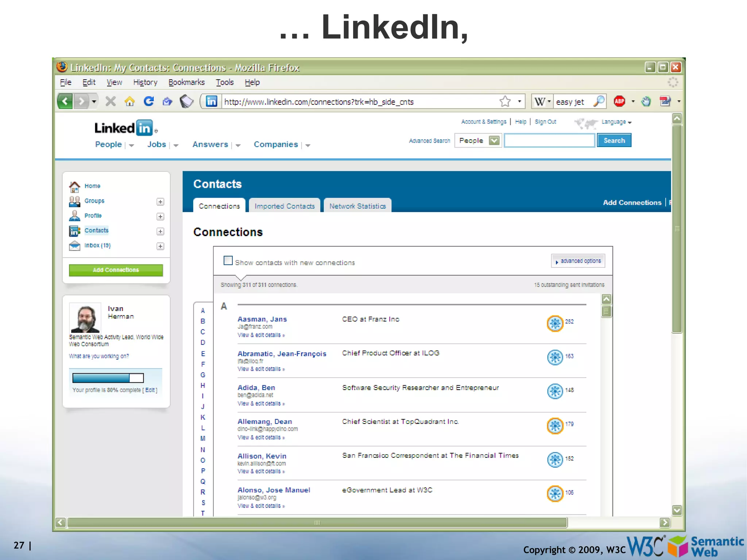Expand the Inbox section plus button
747x560 pixels.
click(x=160, y=246)
